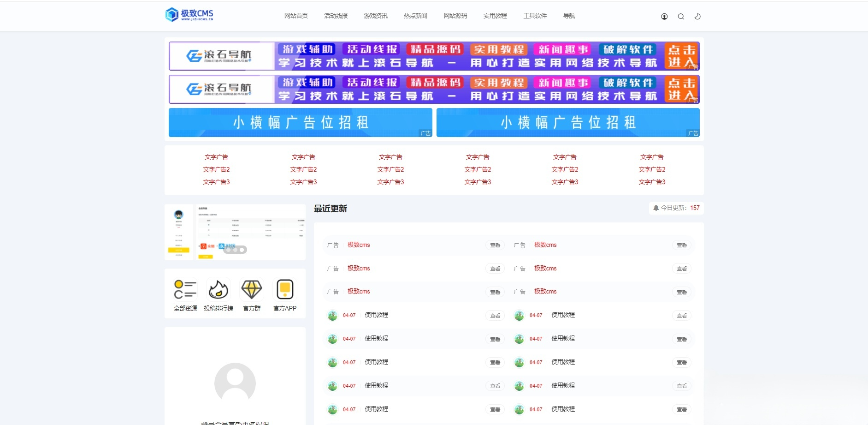Click the 官方群 diamond icon
Screen dimensions: 868x425
(251, 288)
